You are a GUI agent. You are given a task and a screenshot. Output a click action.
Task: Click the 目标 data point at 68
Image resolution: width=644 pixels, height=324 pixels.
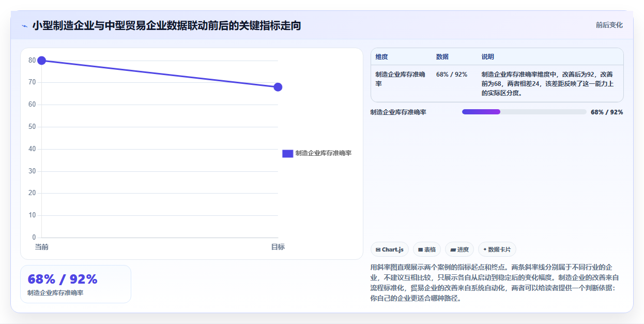278,87
